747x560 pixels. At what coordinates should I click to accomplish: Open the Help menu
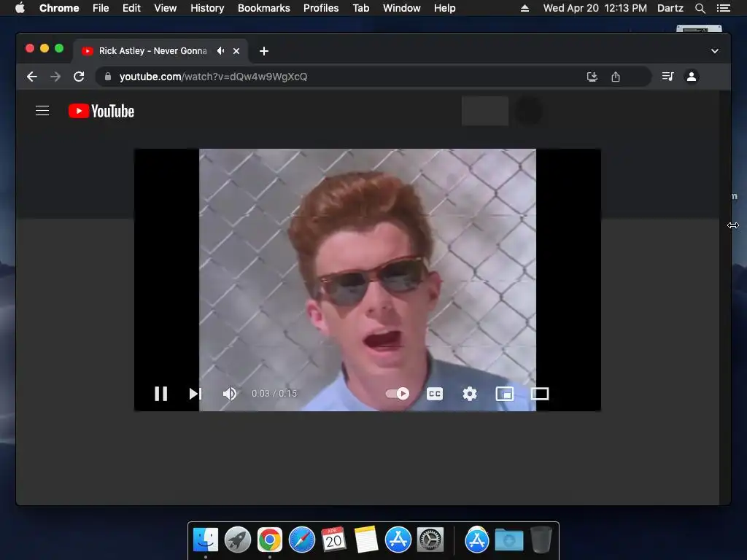pyautogui.click(x=444, y=8)
